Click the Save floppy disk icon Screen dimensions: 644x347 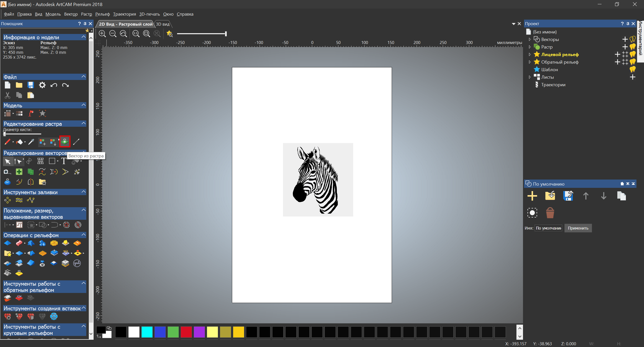pos(31,85)
